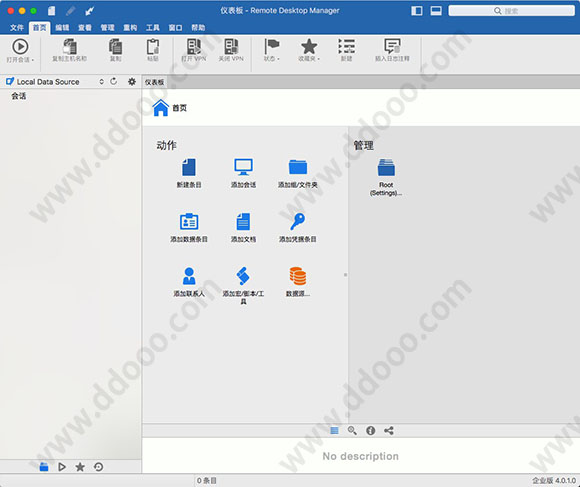580x487 pixels.
Task: Click 插入日志注释 insert log comment icon
Action: [392, 47]
